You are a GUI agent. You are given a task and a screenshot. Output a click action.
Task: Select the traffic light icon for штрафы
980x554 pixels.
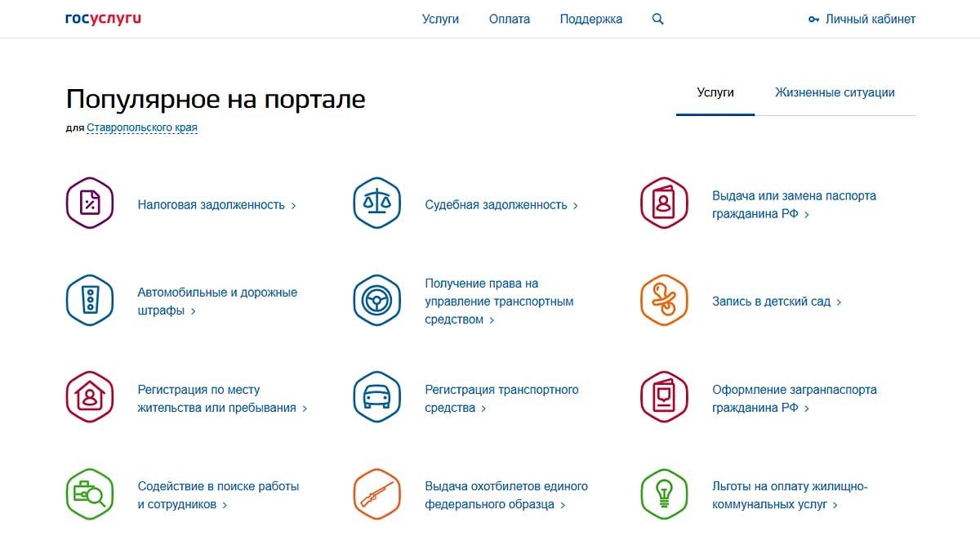tap(90, 300)
